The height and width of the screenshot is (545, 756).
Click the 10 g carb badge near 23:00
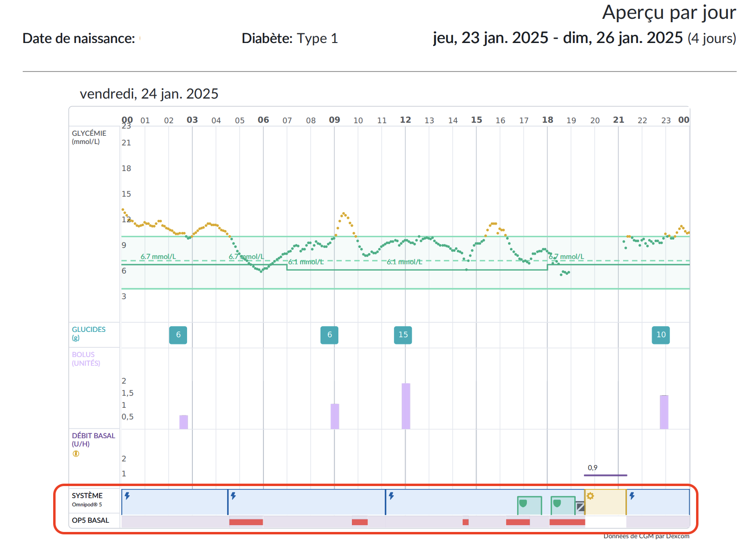pyautogui.click(x=661, y=335)
